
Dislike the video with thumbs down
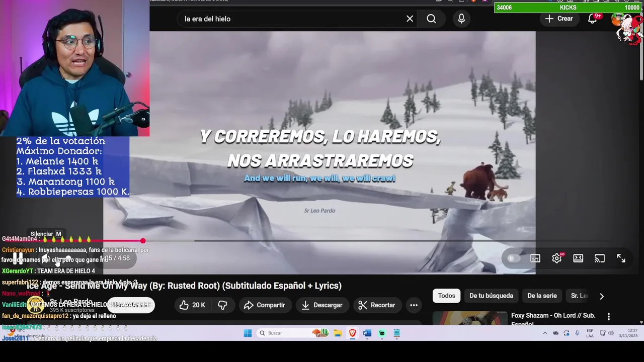pos(222,305)
